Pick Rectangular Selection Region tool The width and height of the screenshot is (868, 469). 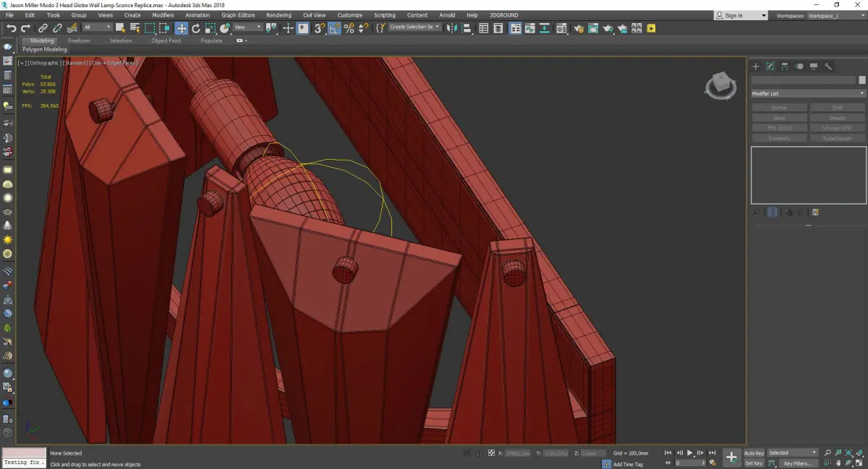point(150,28)
